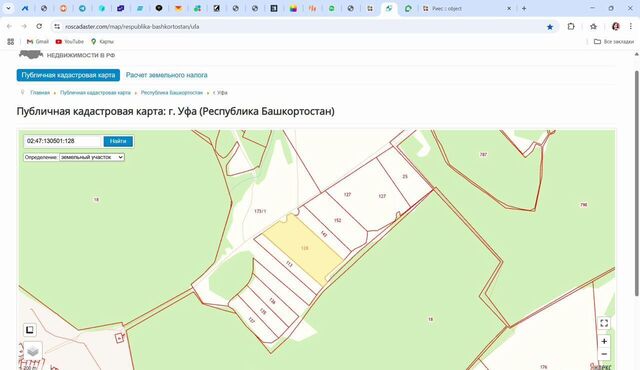Click parcel number 25 on map
The image size is (640, 370).
pos(405,176)
